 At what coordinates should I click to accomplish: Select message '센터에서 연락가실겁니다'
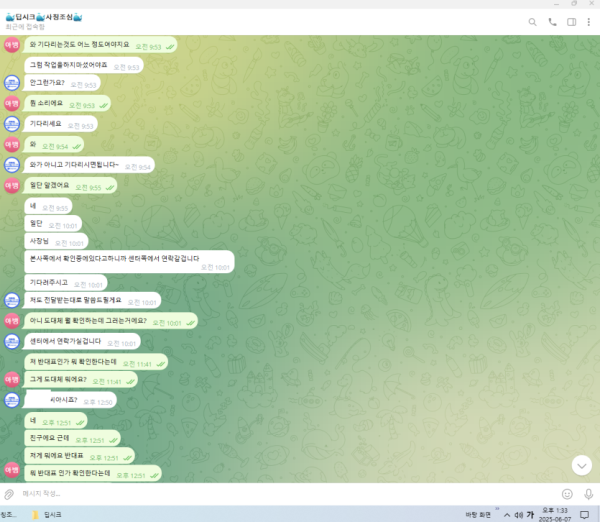82,341
